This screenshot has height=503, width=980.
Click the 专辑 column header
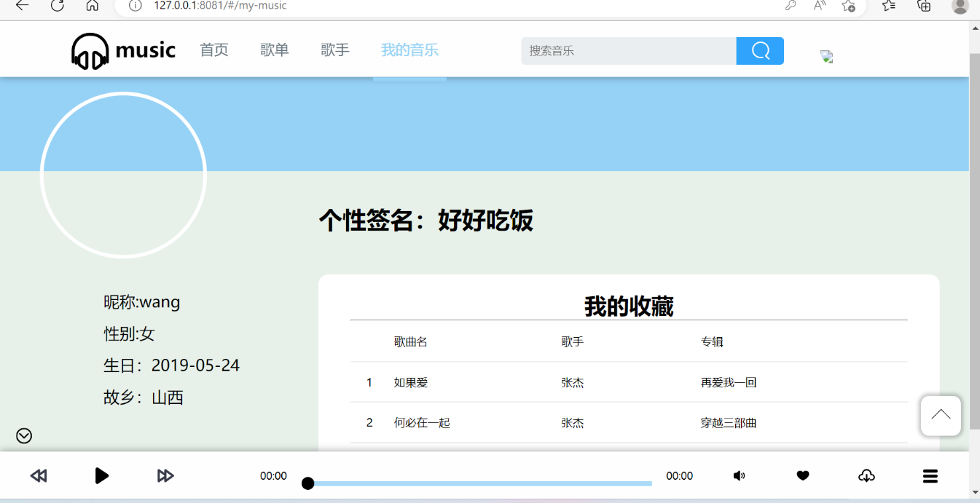pyautogui.click(x=712, y=341)
